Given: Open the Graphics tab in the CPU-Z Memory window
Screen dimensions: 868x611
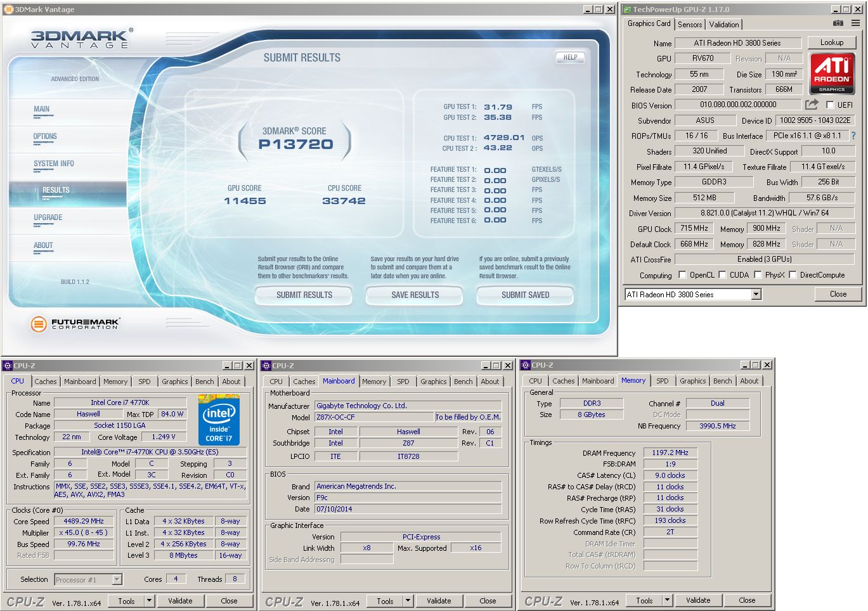Looking at the screenshot, I should pyautogui.click(x=693, y=381).
